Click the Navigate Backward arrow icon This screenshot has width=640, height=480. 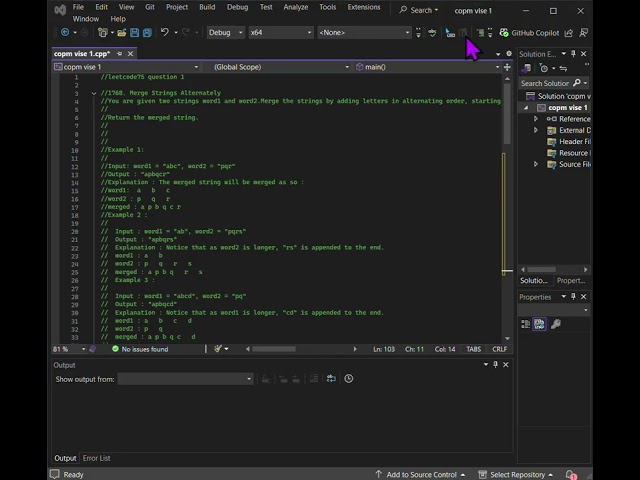pyautogui.click(x=65, y=32)
